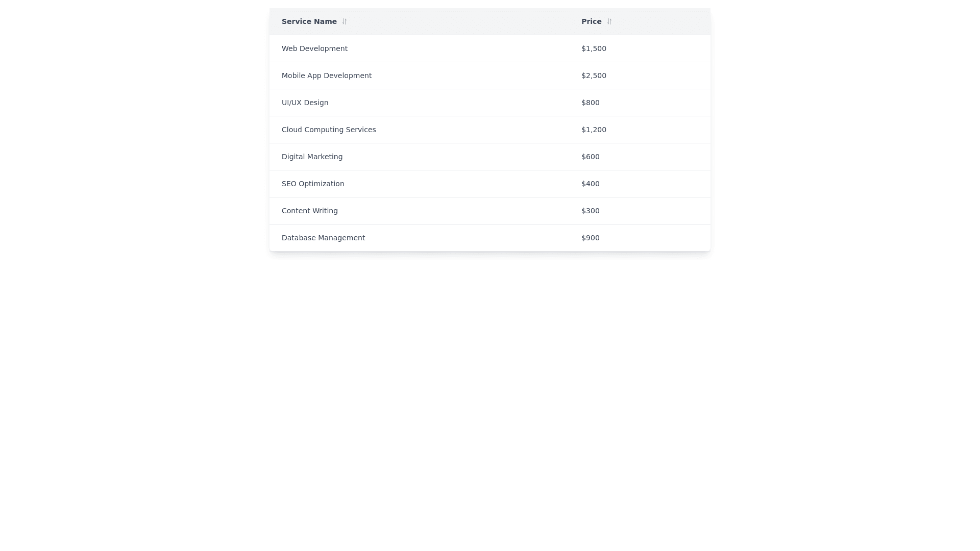Click the $400 price value

590,184
